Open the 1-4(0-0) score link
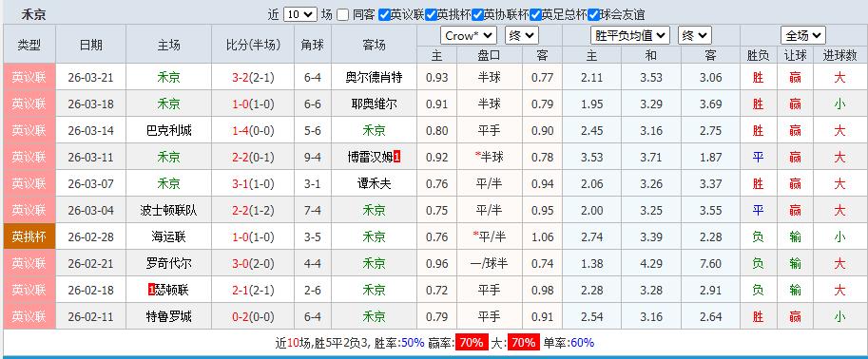868x359 pixels. click(x=253, y=130)
